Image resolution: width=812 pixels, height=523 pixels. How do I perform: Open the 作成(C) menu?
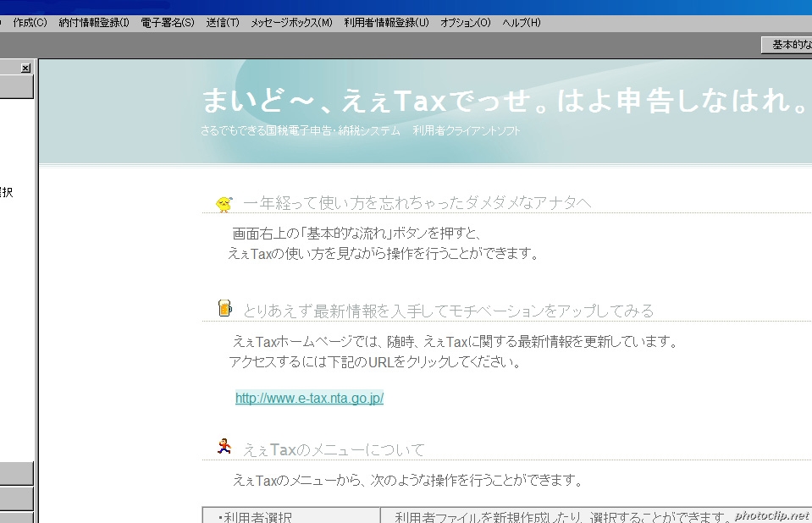click(x=30, y=23)
